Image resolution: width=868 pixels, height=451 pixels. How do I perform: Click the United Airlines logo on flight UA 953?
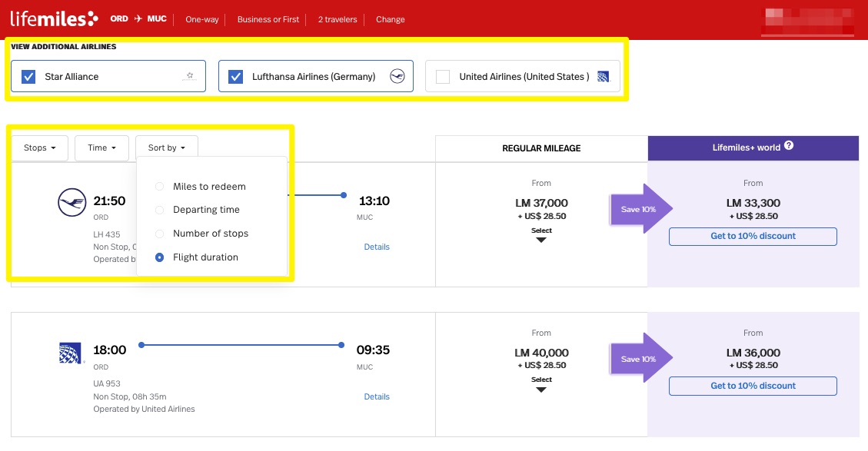(71, 353)
